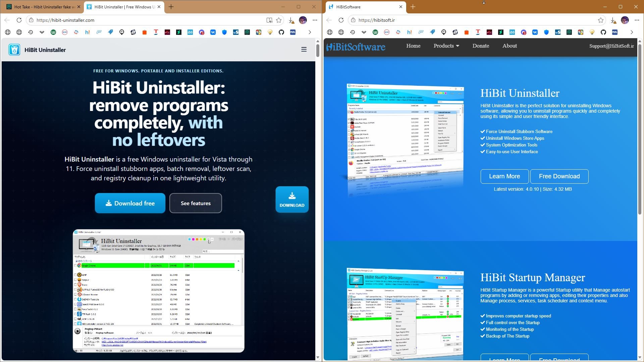
Task: Open the history clock bookmark in the hibit-uninstaller.com window
Action: click(x=31, y=32)
